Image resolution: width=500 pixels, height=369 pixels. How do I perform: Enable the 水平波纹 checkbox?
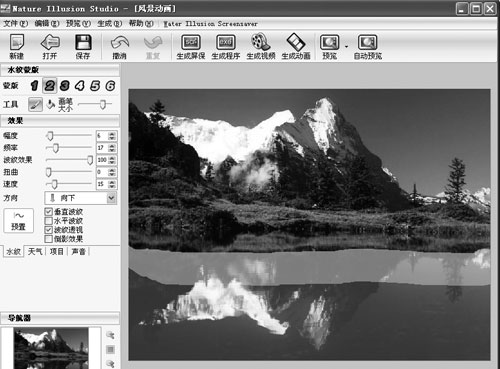(49, 221)
